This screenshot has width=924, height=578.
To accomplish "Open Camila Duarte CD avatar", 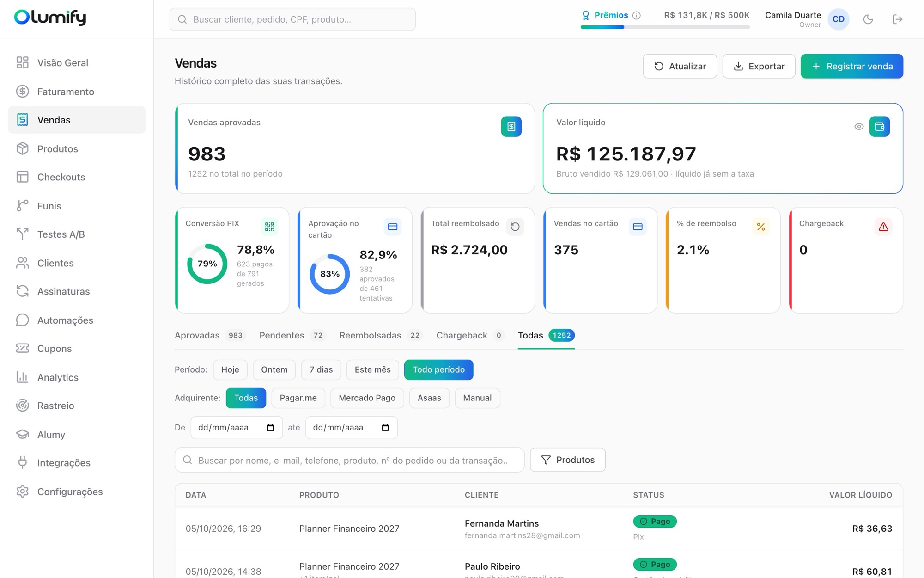I will click(x=839, y=19).
